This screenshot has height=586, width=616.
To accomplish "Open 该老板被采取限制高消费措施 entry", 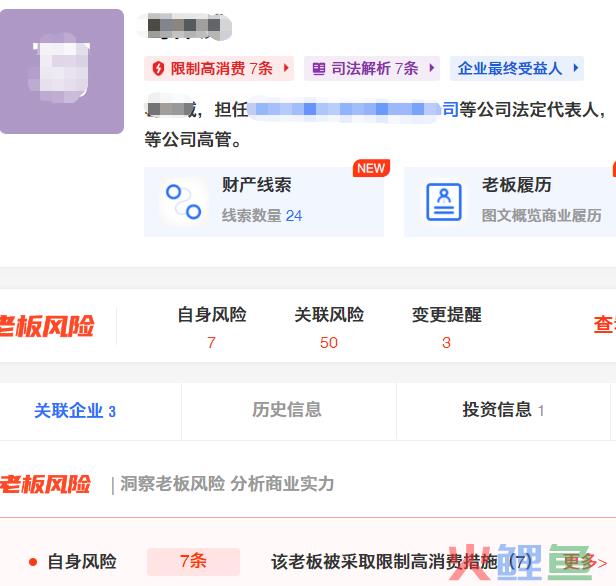I will [401, 562].
